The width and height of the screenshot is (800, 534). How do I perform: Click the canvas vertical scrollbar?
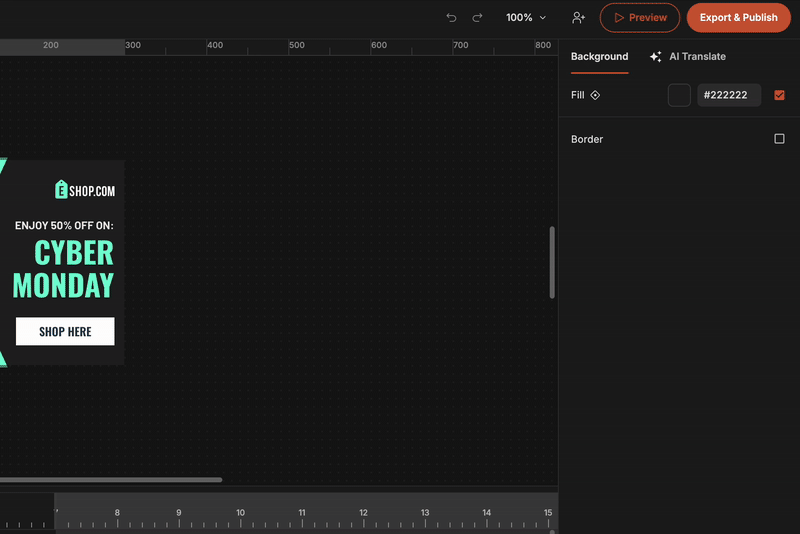coord(552,262)
